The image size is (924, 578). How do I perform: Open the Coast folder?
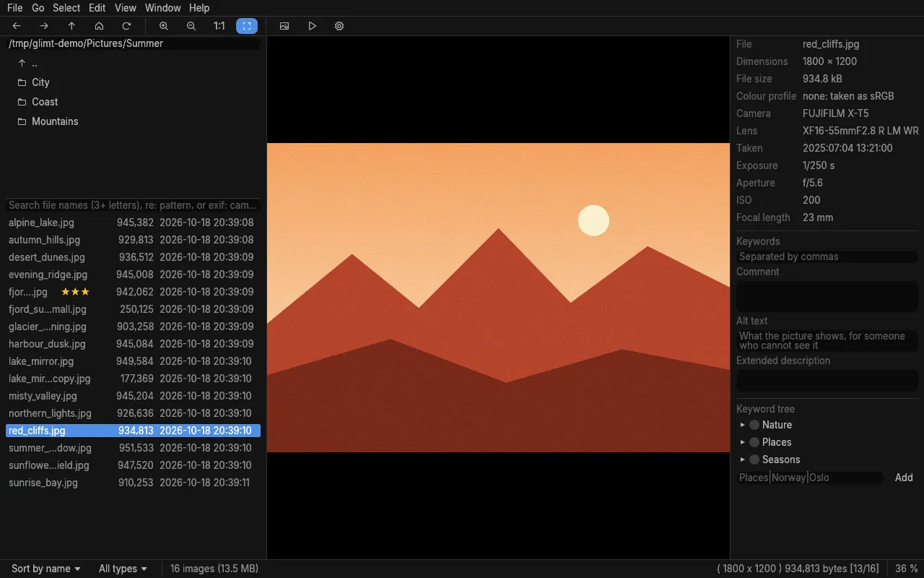click(134, 102)
